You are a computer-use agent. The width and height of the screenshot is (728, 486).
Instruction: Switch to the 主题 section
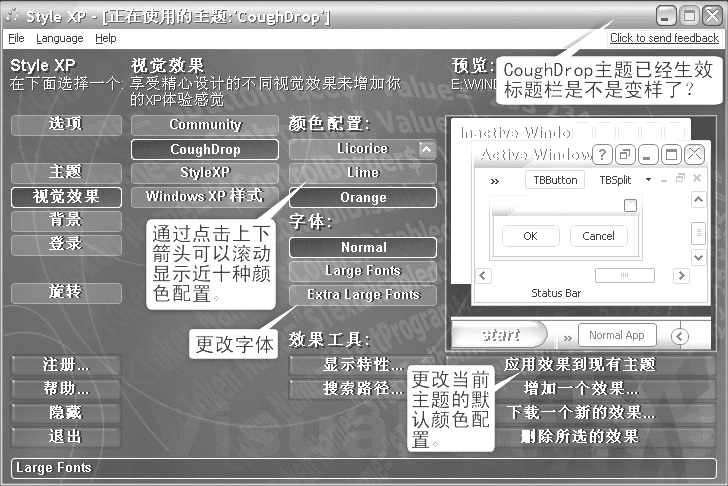66,172
